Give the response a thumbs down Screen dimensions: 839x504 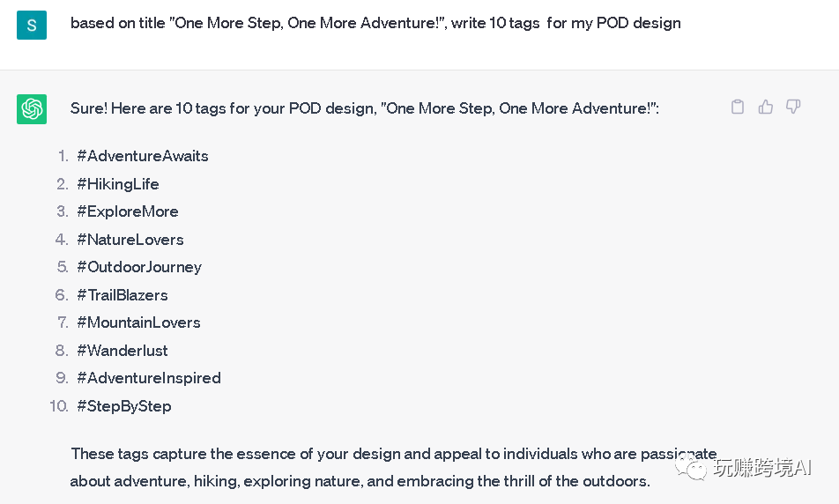(793, 107)
